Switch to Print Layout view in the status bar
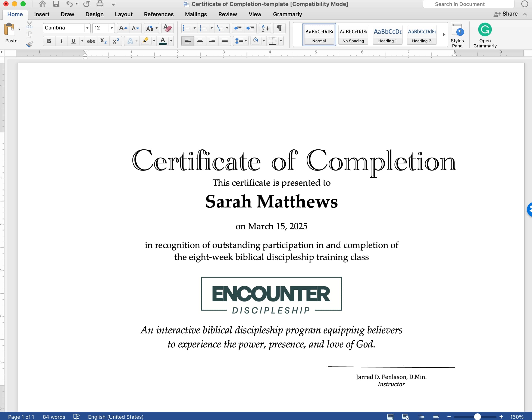Viewport: 532px width, 420px height. [390, 417]
